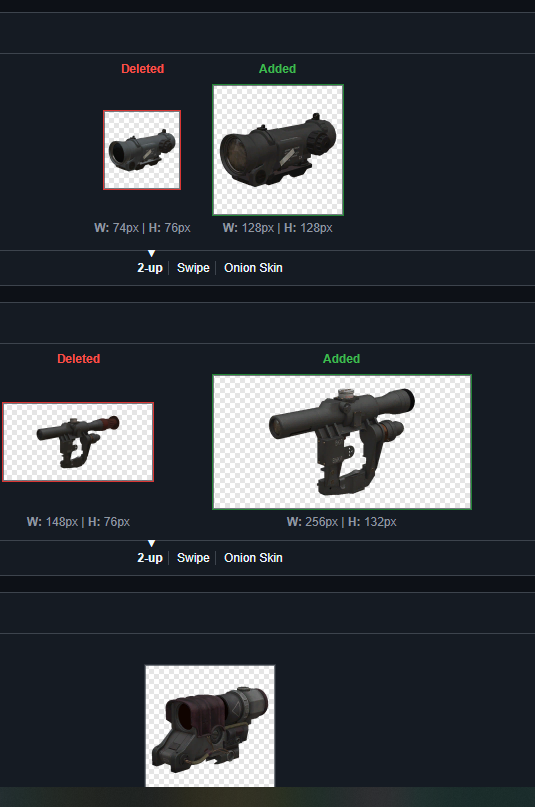Open the deleted small compact scope thumbnail

(142, 150)
